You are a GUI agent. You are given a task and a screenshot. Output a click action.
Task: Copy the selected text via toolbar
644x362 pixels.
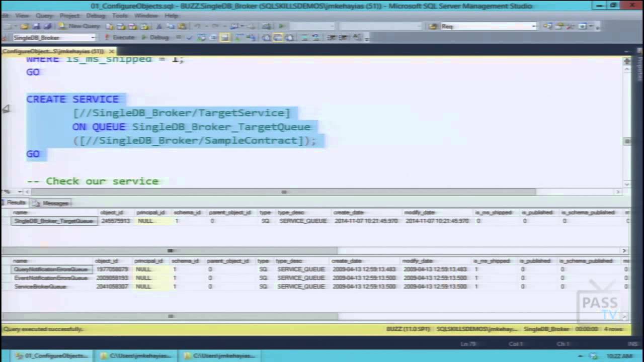click(170, 26)
